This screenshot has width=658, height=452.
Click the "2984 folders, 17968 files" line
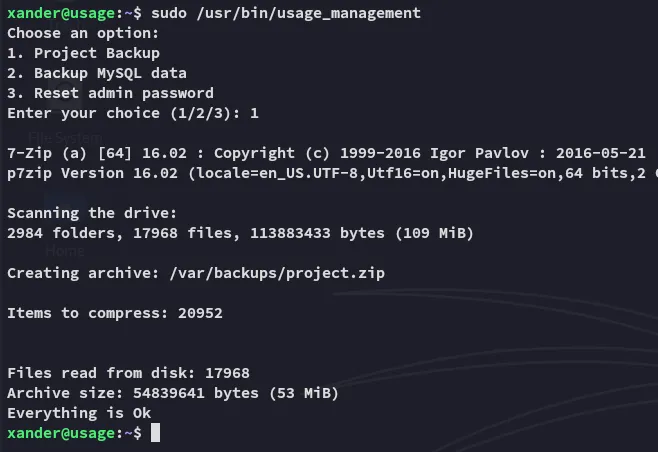click(x=240, y=233)
